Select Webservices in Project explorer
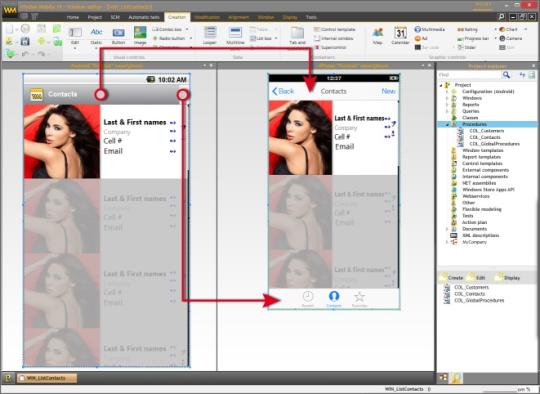The width and height of the screenshot is (540, 394). coord(476,196)
